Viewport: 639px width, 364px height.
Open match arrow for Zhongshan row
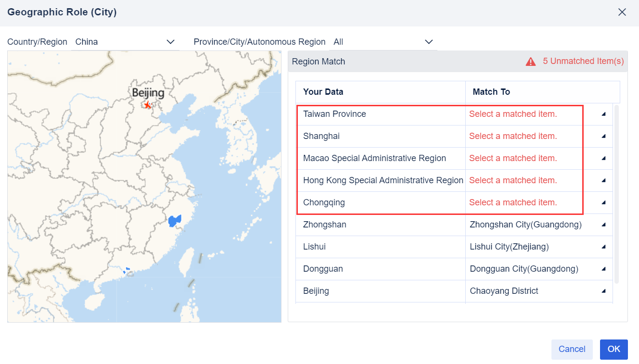point(603,225)
